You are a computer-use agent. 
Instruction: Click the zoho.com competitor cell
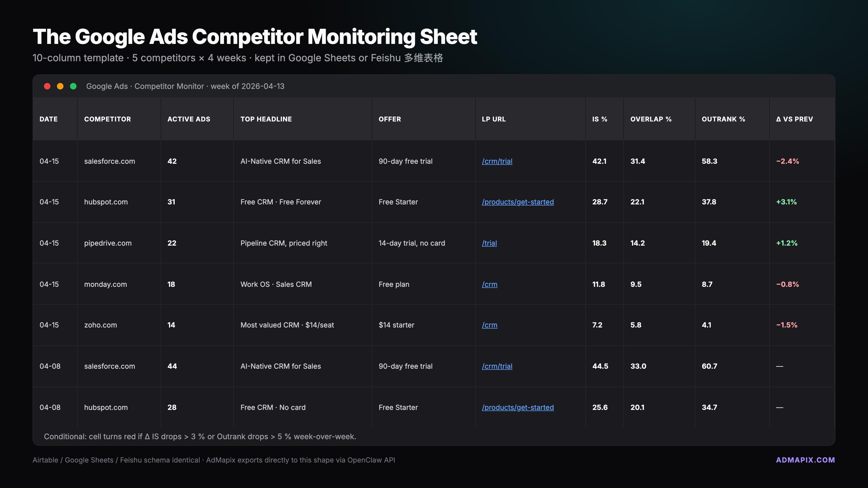tap(100, 325)
